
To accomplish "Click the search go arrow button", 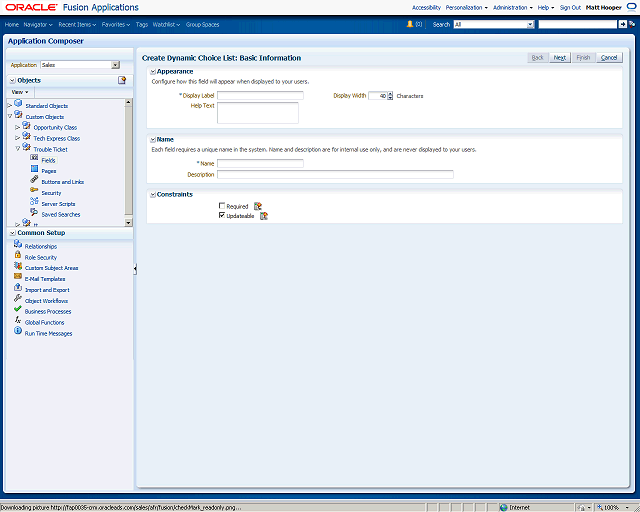I will [x=623, y=24].
